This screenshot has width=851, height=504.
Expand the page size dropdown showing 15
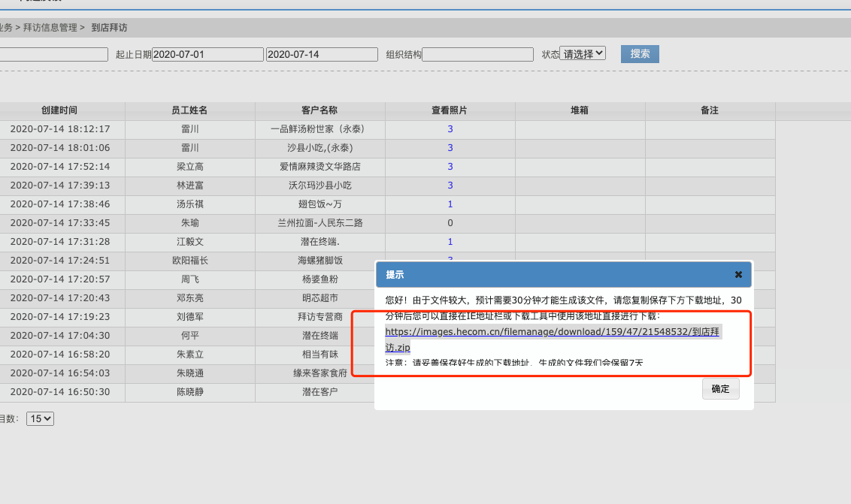click(41, 418)
